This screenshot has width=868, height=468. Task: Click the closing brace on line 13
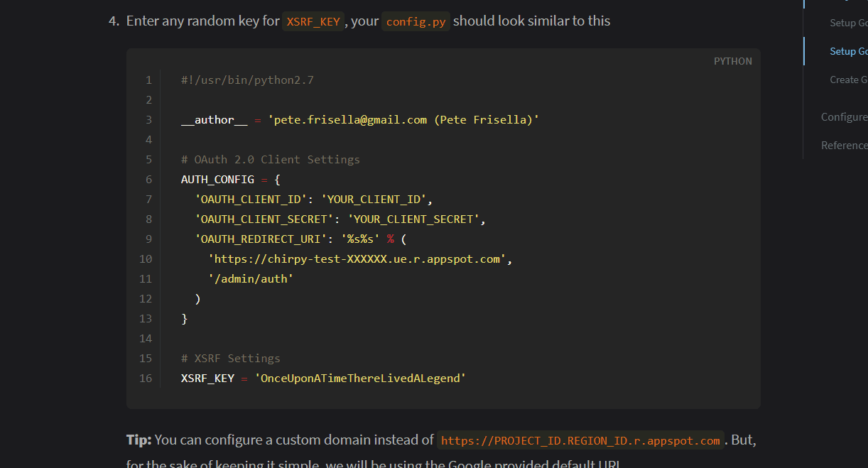pyautogui.click(x=185, y=319)
